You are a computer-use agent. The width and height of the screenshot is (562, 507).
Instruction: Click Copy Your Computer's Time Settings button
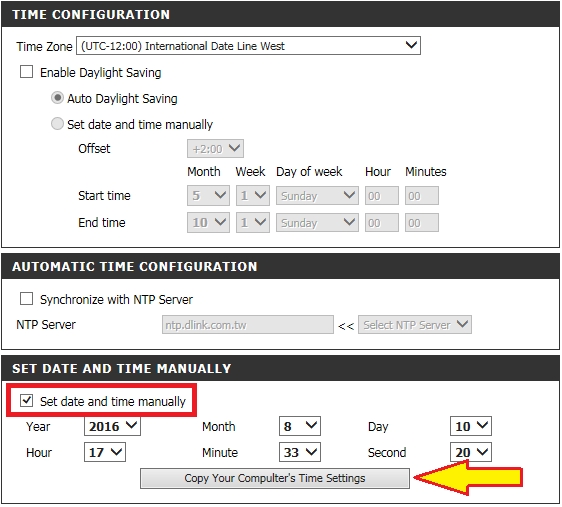pos(275,478)
